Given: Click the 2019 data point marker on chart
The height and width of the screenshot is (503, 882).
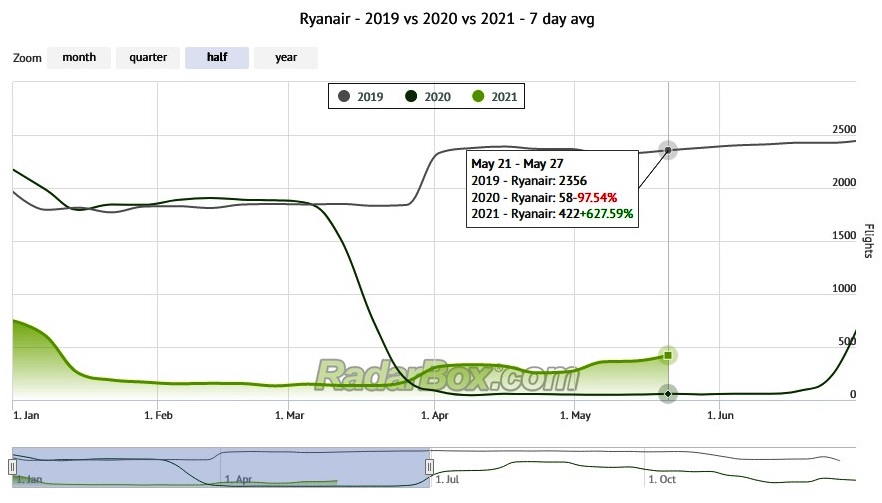Looking at the screenshot, I should (x=668, y=150).
